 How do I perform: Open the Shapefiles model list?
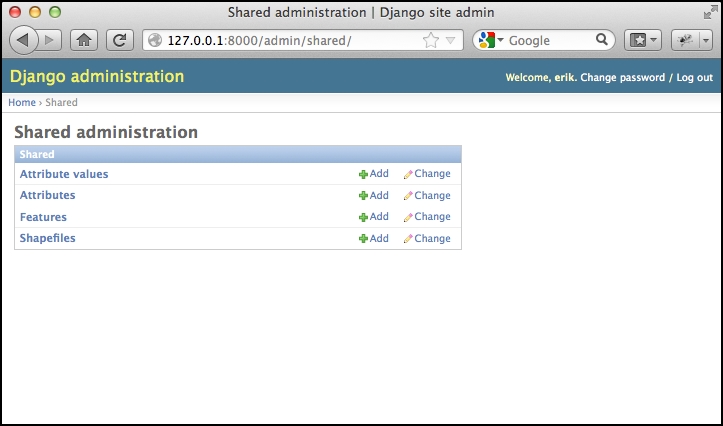pos(47,238)
